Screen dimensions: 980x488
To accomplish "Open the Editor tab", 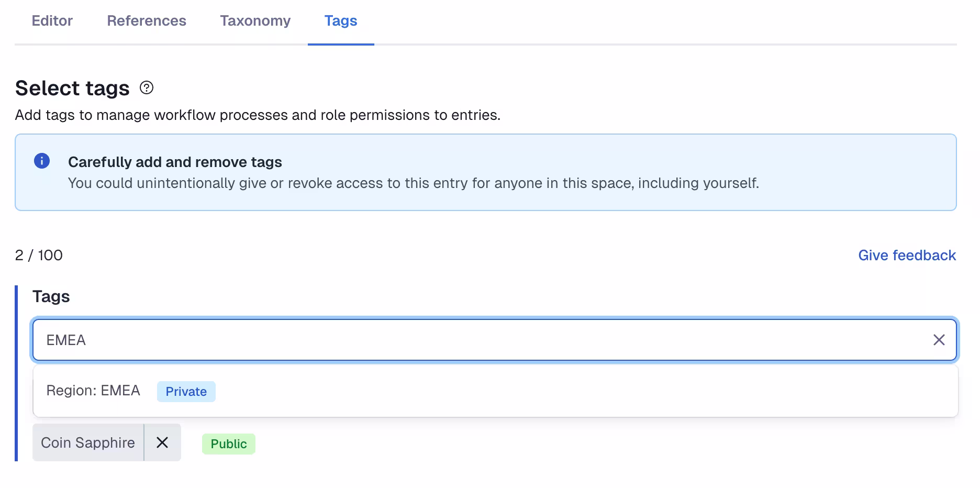I will coord(52,21).
